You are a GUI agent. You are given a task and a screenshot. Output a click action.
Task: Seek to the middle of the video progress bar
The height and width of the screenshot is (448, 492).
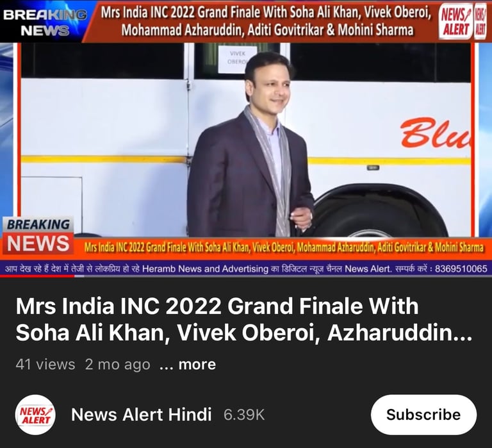coord(246,276)
